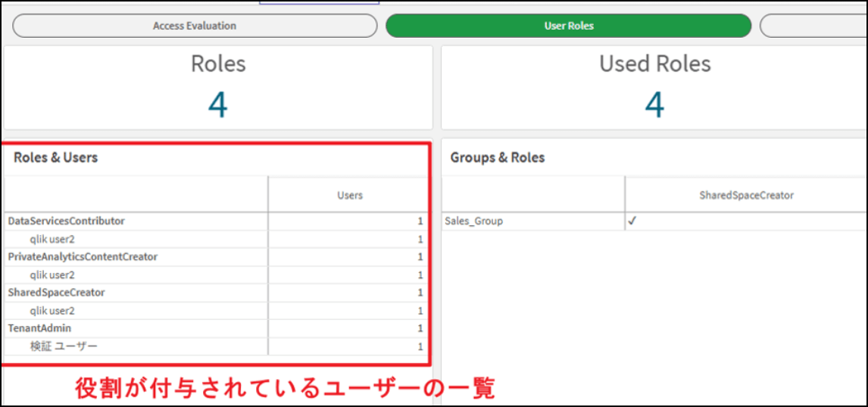Select 検証 ユーザー under TenantAdmin
This screenshot has width=868, height=407.
click(64, 346)
